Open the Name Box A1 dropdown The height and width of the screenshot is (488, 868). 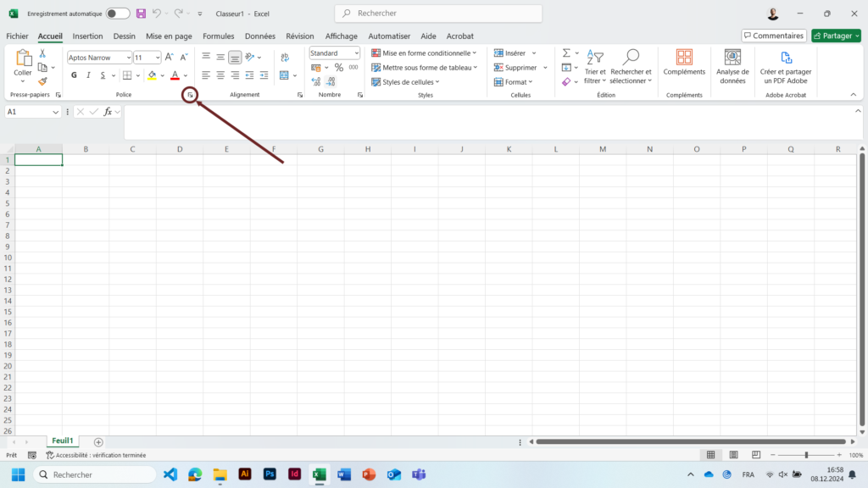pos(55,113)
